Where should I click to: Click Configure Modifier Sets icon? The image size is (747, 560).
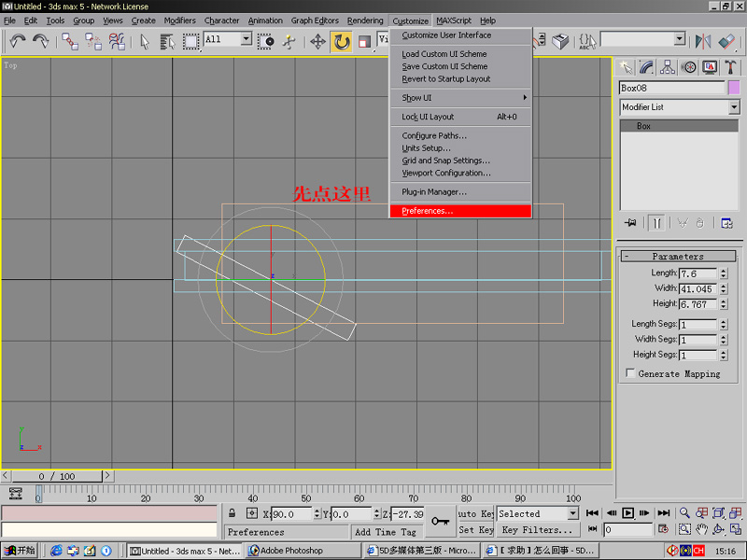coord(726,222)
